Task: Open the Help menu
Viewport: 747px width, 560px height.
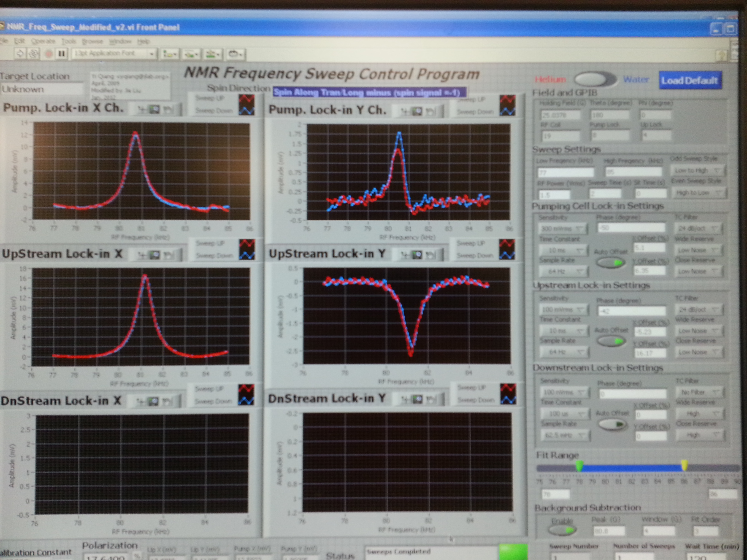Action: point(143,41)
